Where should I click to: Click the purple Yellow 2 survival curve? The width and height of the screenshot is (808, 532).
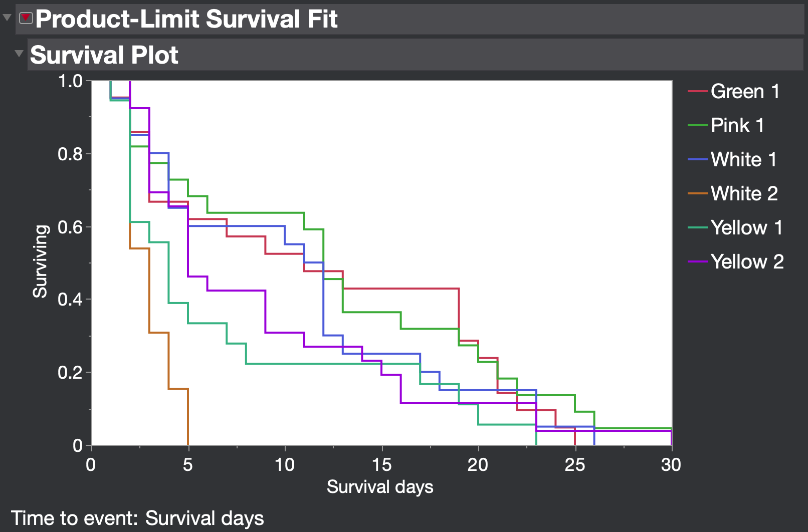pyautogui.click(x=236, y=290)
